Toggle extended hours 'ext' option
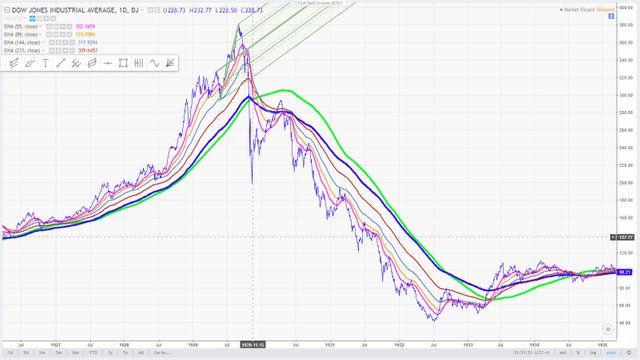 (563, 353)
